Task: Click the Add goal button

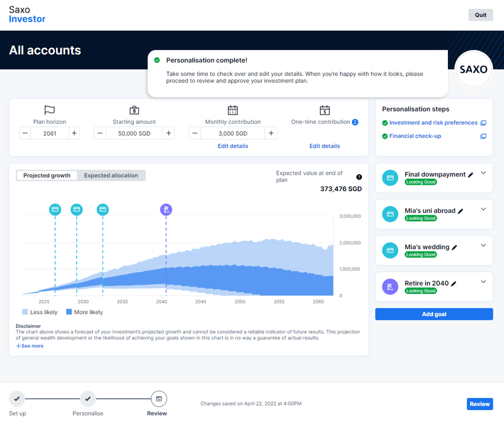Action: point(434,314)
